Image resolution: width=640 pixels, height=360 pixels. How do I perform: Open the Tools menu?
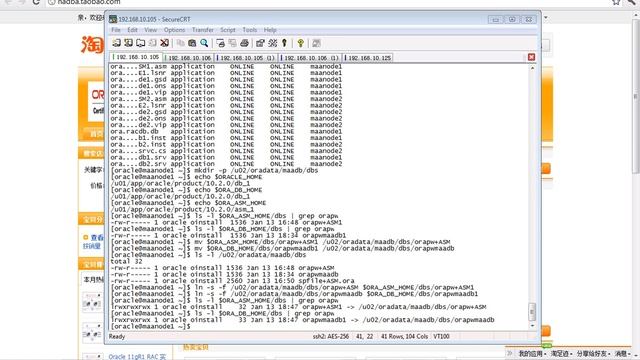[x=249, y=30]
